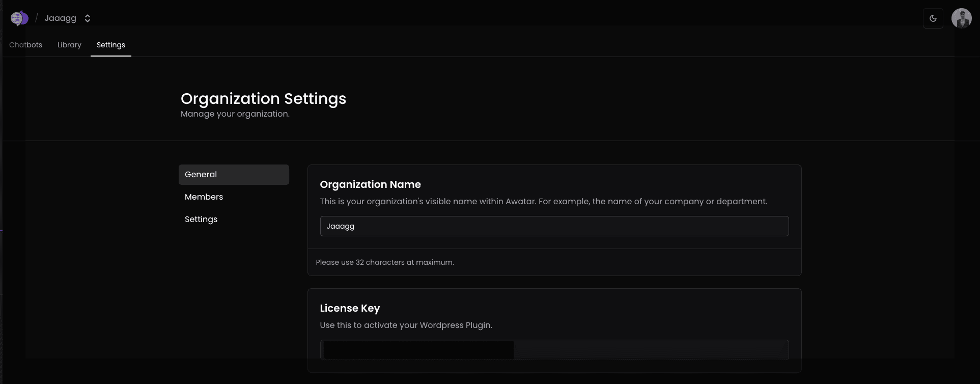Viewport: 980px width, 384px height.
Task: Switch to the Chatbots tab
Action: [x=25, y=45]
